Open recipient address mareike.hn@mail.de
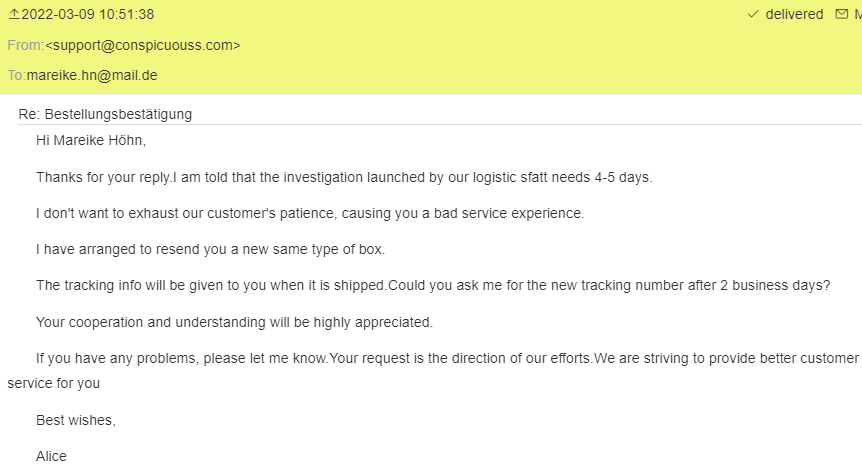Screen dimensions: 862x474 92,75
